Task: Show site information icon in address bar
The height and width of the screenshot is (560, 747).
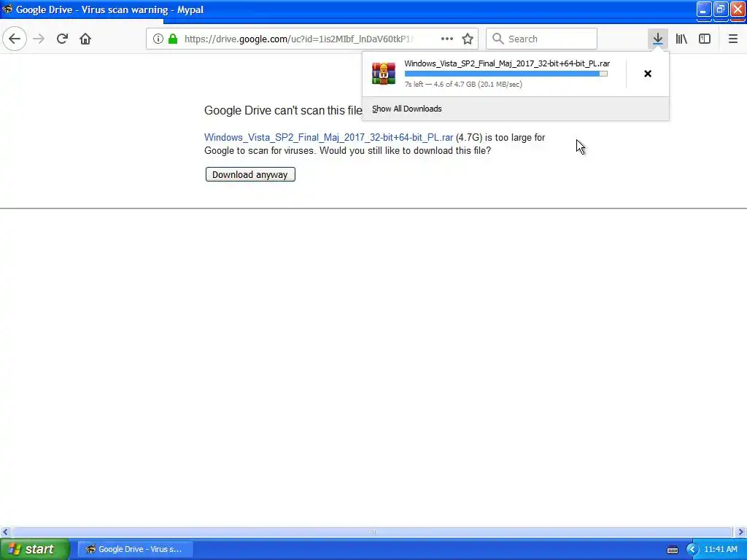Action: 158,39
